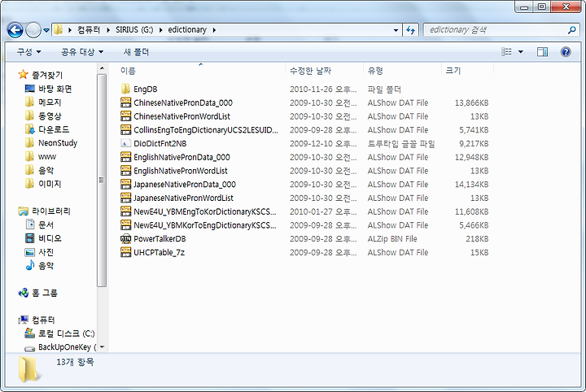
Task: Select the BackUpOneKey drive
Action: (x=67, y=347)
